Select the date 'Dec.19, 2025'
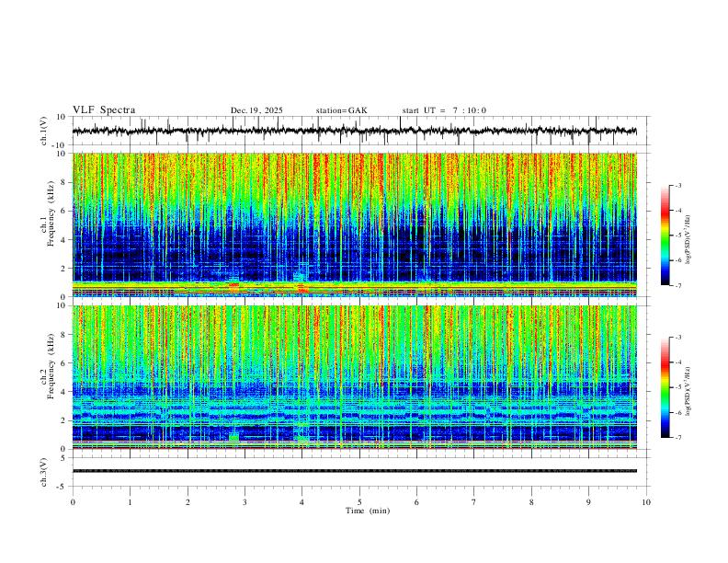Image resolution: width=728 pixels, height=563 pixels. click(256, 110)
